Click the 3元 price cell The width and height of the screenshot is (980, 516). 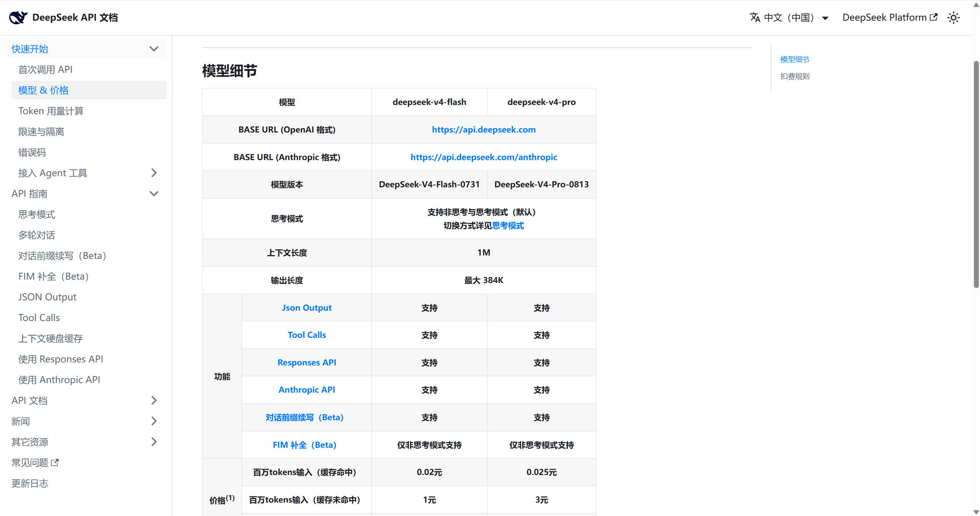(542, 500)
